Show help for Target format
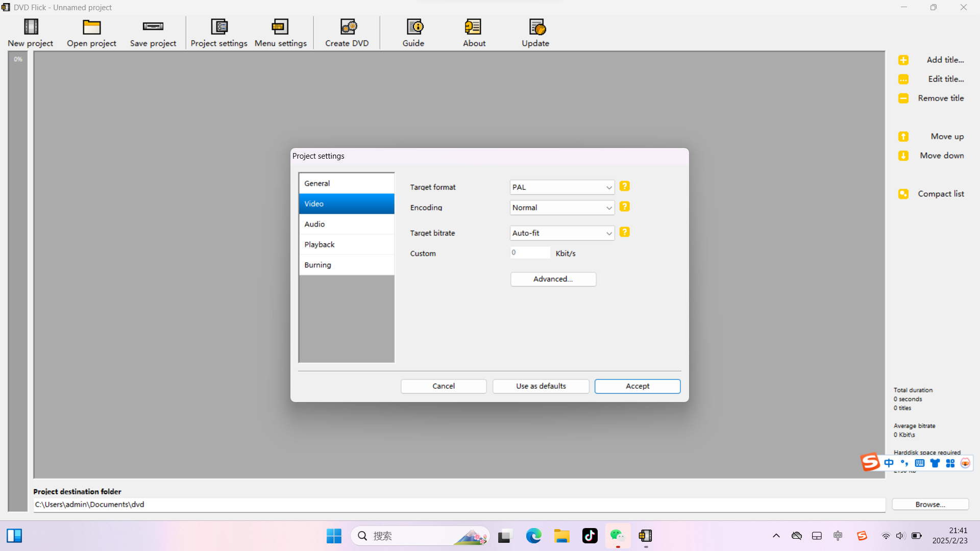This screenshot has height=551, width=980. point(624,186)
